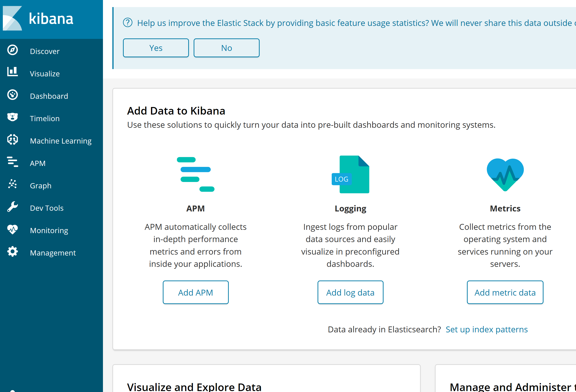Viewport: 576px width, 392px height.
Task: Click Set up index patterns link
Action: 486,329
